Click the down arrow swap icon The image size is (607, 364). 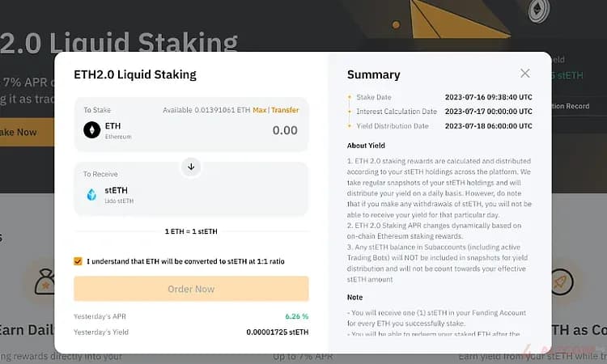pyautogui.click(x=191, y=167)
